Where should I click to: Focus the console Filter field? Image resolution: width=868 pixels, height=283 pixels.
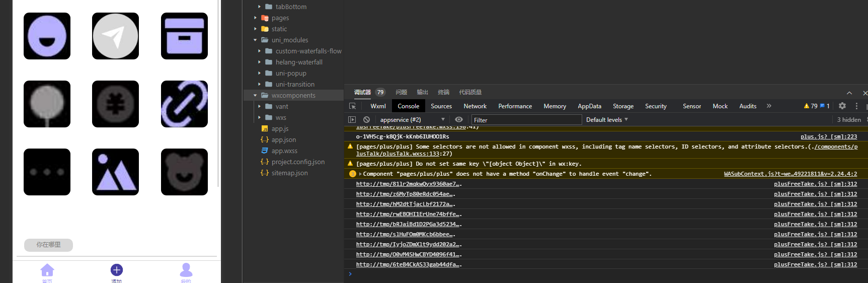526,120
